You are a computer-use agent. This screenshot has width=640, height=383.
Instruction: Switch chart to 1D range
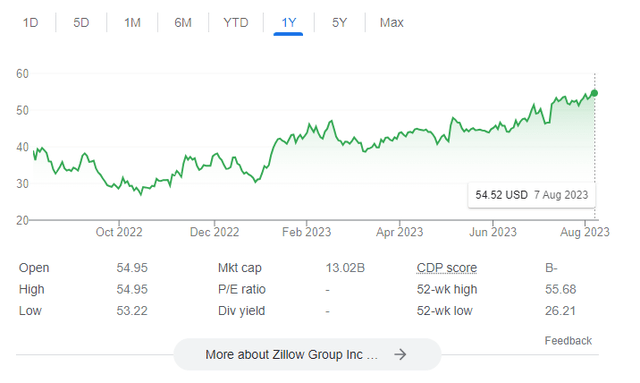31,22
